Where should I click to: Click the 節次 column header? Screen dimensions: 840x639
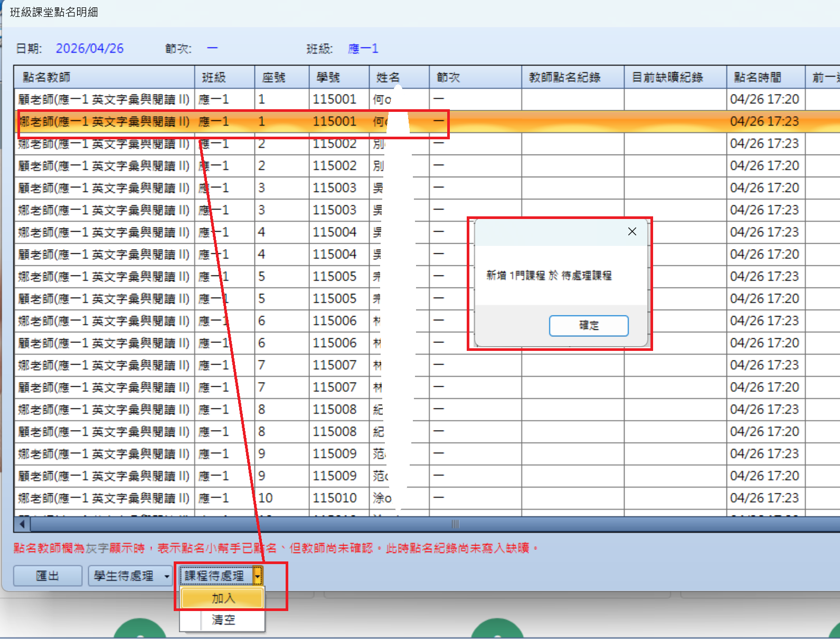476,78
